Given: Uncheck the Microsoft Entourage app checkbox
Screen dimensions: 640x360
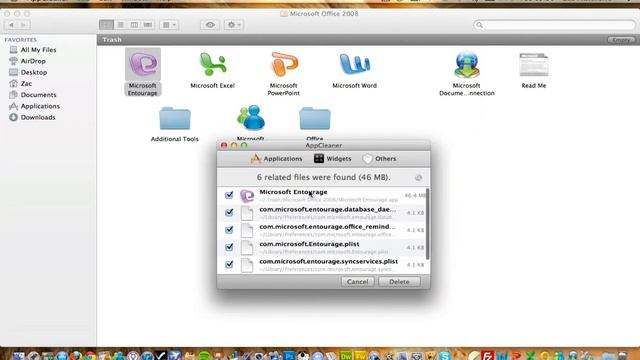Looking at the screenshot, I should (229, 195).
